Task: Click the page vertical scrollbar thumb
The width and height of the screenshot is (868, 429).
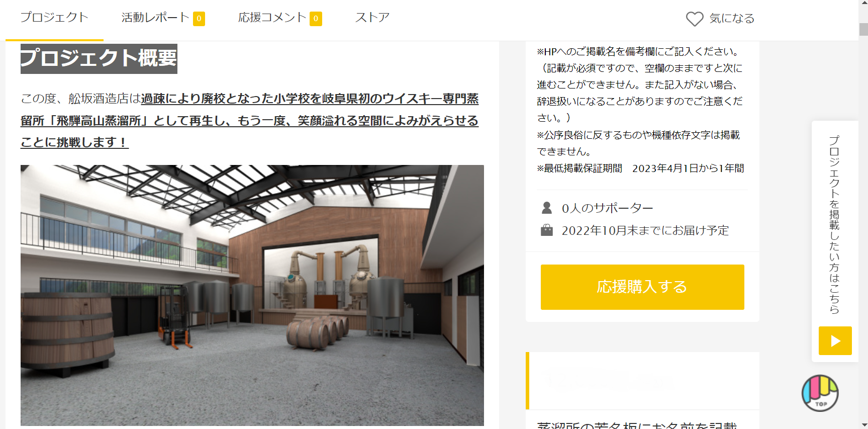Action: 863,29
